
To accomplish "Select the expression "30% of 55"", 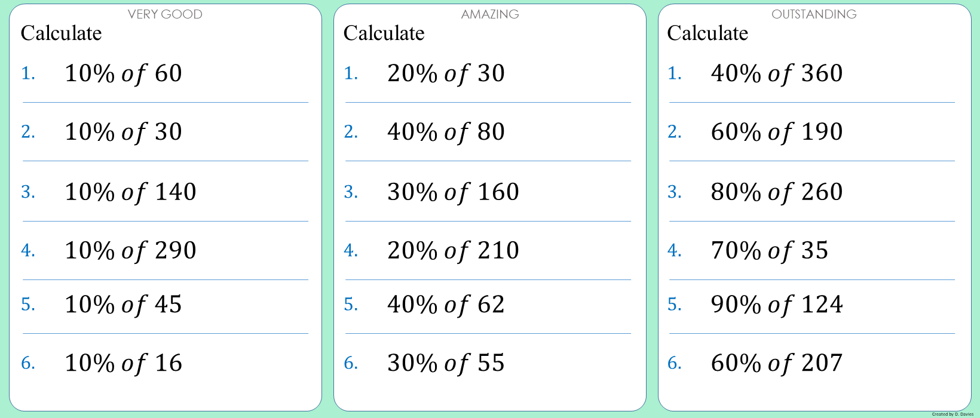I will pos(446,363).
